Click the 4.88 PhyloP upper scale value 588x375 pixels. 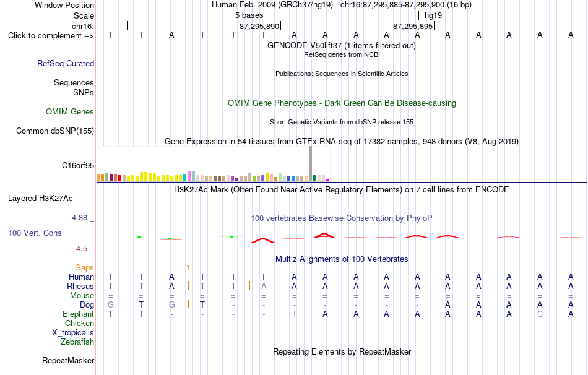(80, 218)
